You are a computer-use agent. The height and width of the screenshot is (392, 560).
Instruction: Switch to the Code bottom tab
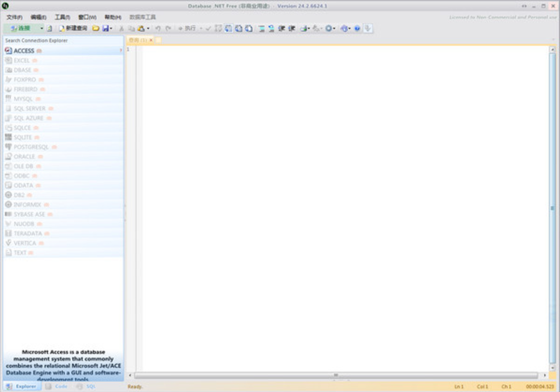[x=57, y=386]
